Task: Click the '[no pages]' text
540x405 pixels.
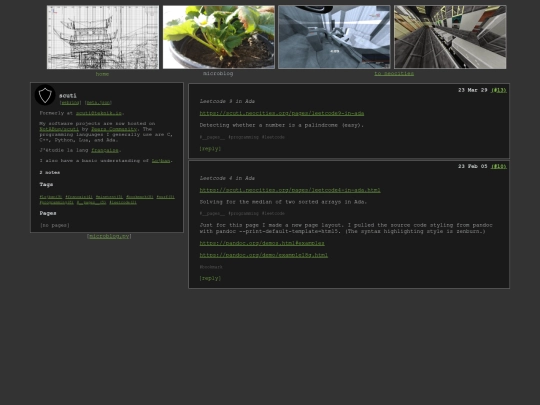Action: tap(55, 225)
